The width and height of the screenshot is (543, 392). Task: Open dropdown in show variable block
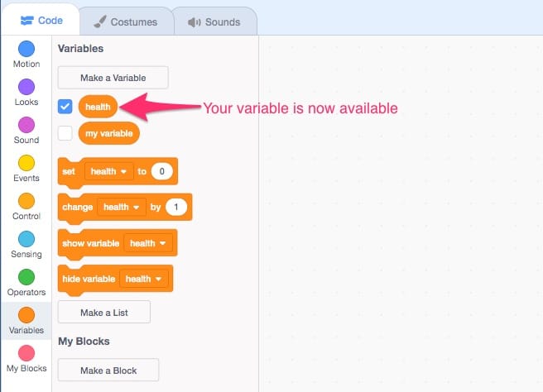coord(148,243)
